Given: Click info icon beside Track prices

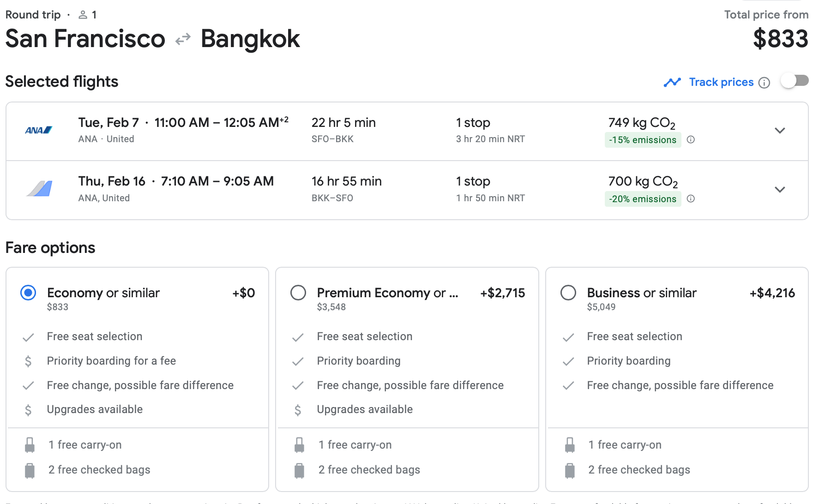Looking at the screenshot, I should point(765,83).
